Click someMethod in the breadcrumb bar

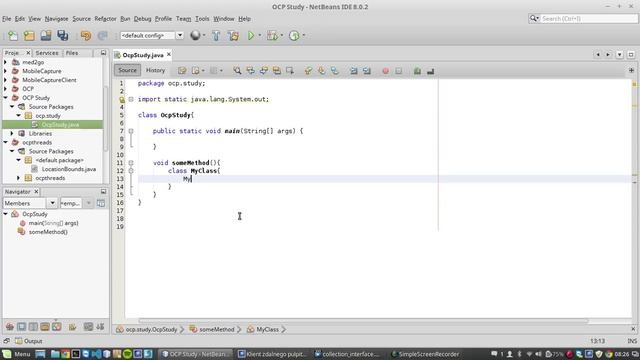pos(216,329)
